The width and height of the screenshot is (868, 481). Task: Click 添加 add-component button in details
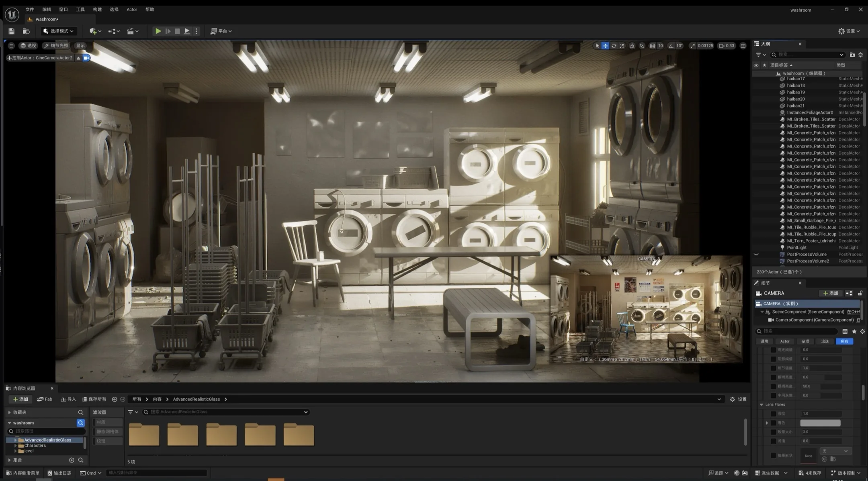pyautogui.click(x=831, y=293)
